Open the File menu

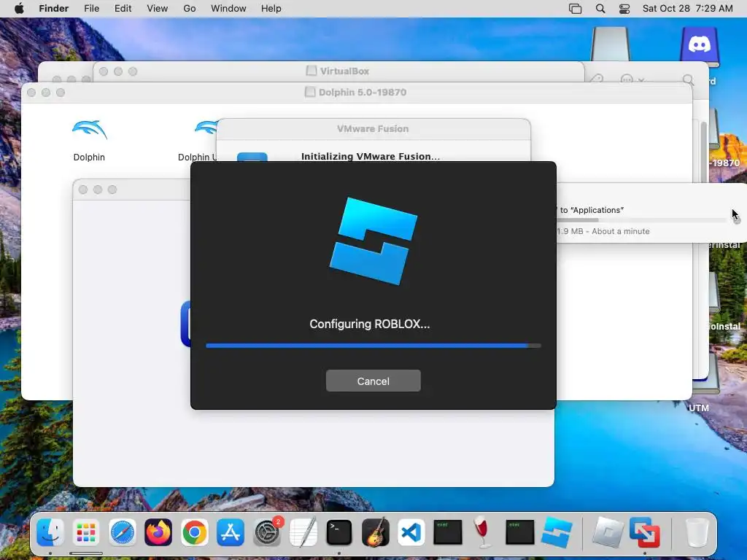[91, 9]
